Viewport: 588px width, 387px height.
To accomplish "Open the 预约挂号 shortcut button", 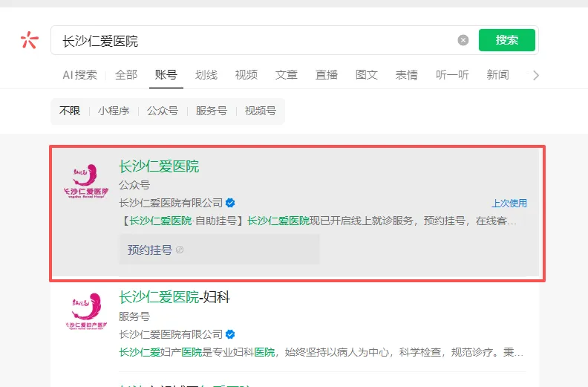I will [x=219, y=250].
